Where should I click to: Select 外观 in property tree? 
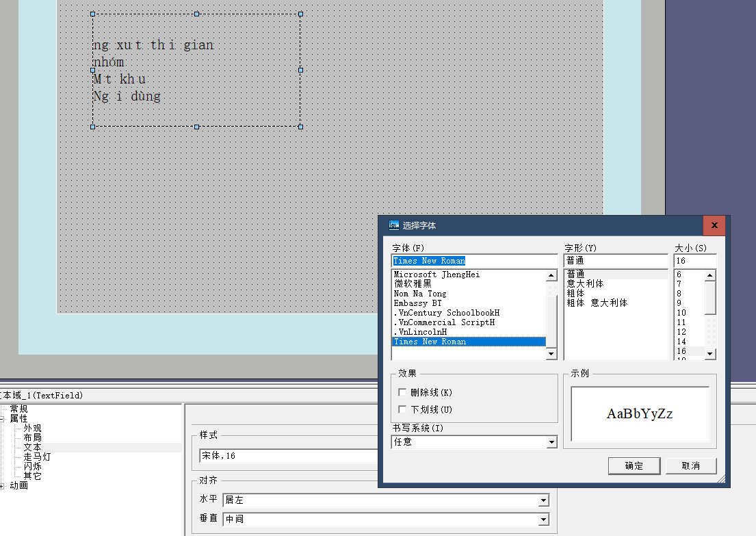tap(32, 429)
